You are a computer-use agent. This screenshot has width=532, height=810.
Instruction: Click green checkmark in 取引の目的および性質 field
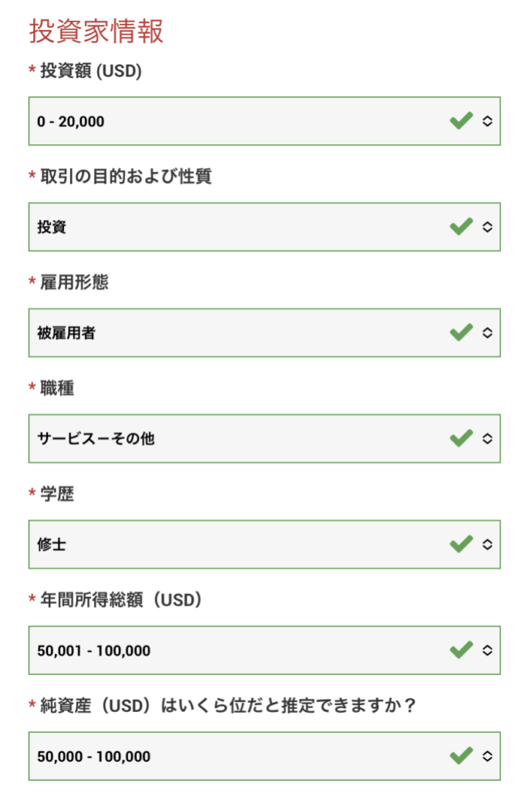[x=461, y=227]
